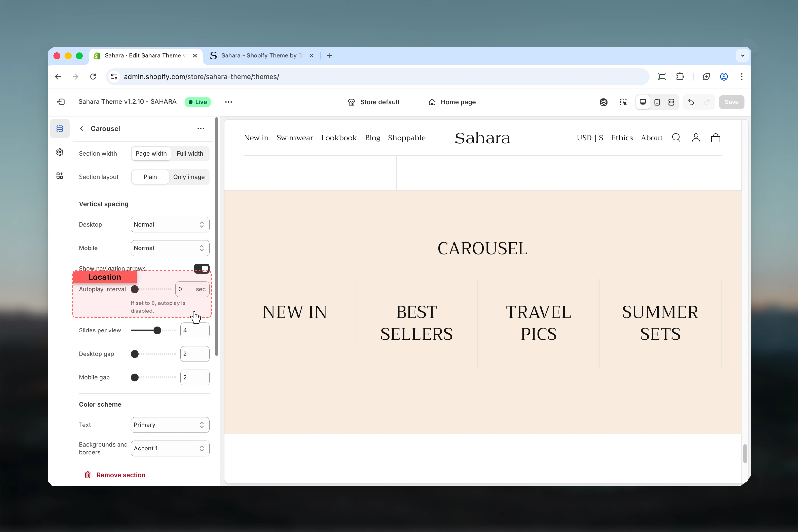Screen dimensions: 798x532
Task: Switch to Sahara Edit Theme browser tab
Action: [146, 56]
